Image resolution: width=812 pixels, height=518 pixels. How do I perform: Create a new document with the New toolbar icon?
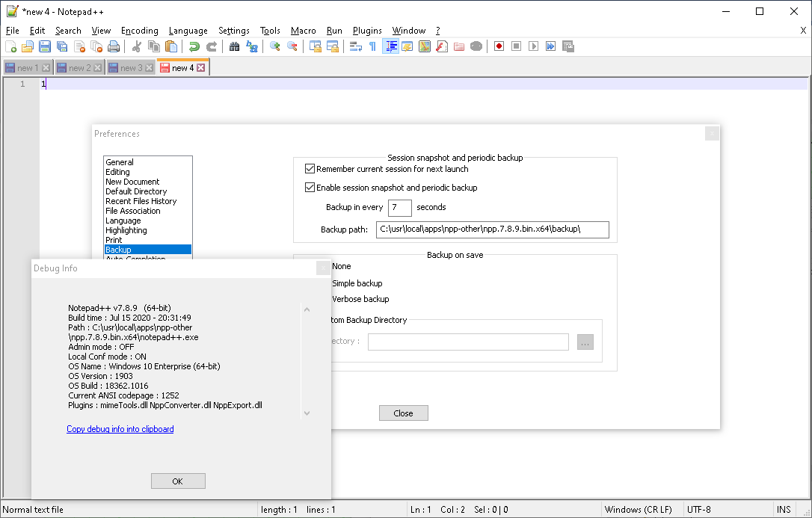point(11,46)
